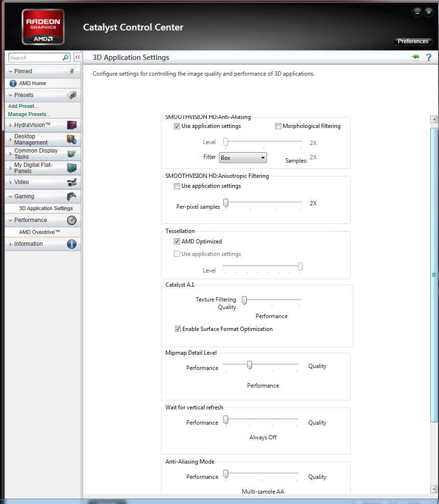Uncheck AMD Optimized tessellation checkbox
Screen dimensions: 439x504
tap(177, 242)
